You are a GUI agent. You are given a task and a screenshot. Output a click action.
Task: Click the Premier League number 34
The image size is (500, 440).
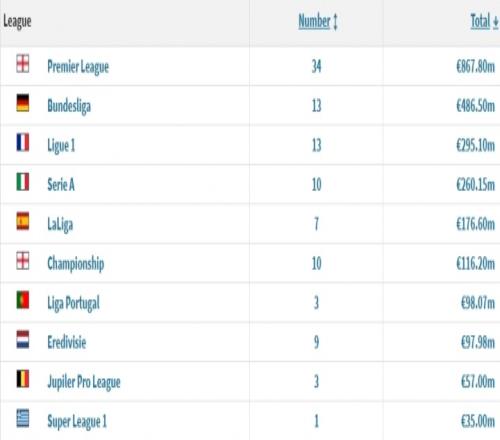click(316, 67)
